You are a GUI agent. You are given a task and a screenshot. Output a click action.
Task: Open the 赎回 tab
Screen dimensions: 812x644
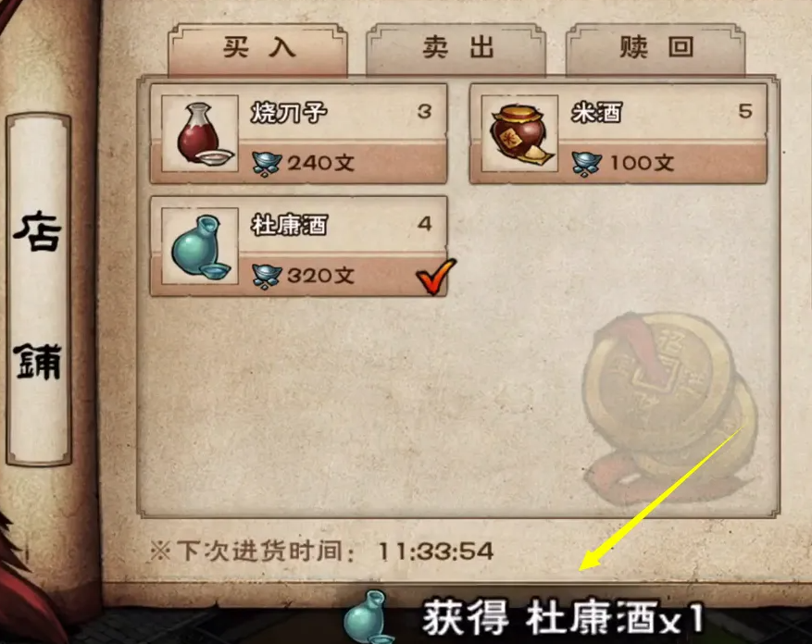coord(656,48)
